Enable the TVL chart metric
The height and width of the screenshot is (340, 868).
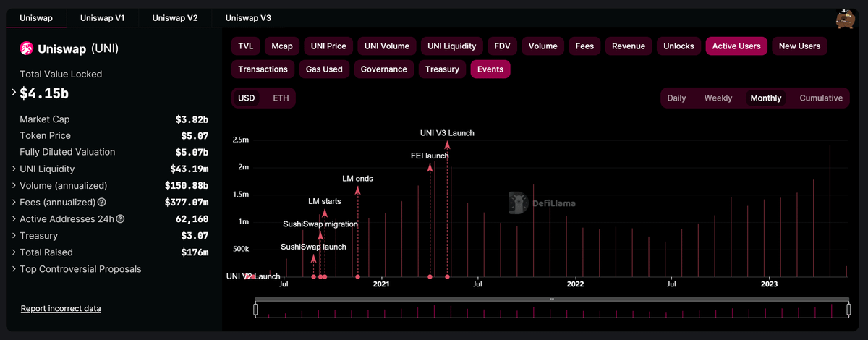tap(245, 46)
